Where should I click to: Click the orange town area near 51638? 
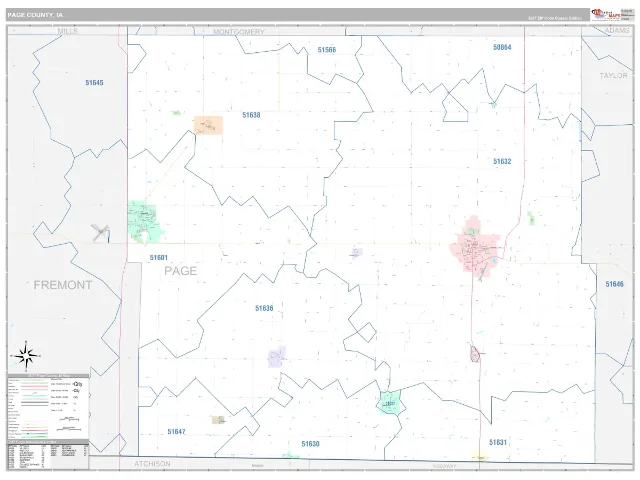[x=208, y=125]
